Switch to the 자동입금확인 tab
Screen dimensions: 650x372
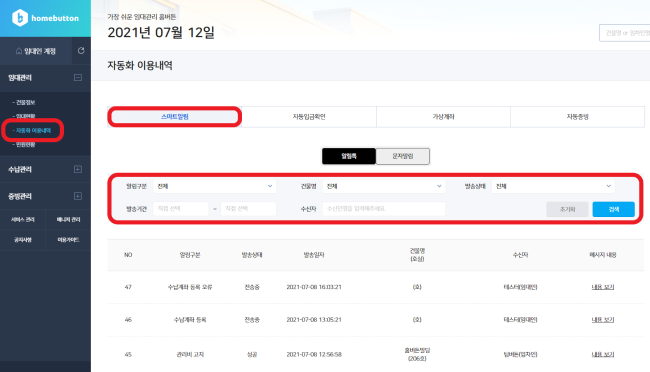pos(309,117)
